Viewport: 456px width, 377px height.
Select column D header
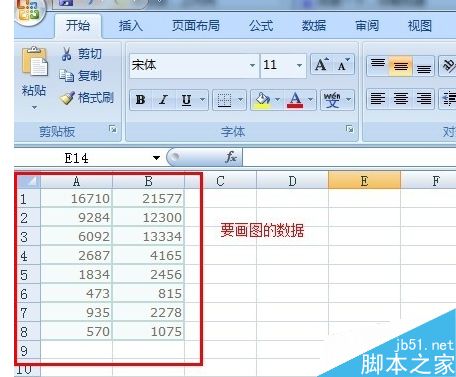[292, 181]
